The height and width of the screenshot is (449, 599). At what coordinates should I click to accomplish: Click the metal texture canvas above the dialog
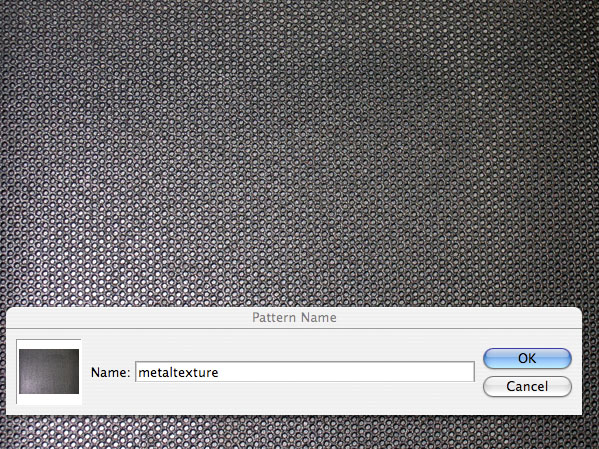[300, 153]
